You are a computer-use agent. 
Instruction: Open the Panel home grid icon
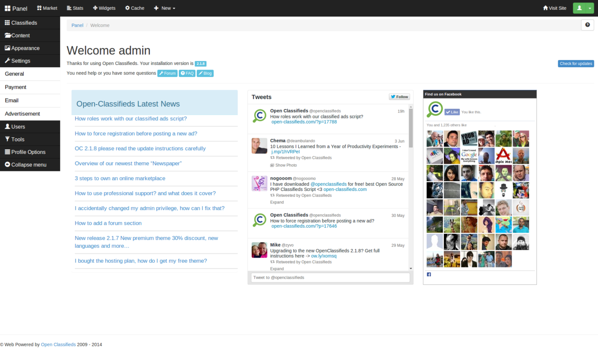[x=7, y=8]
